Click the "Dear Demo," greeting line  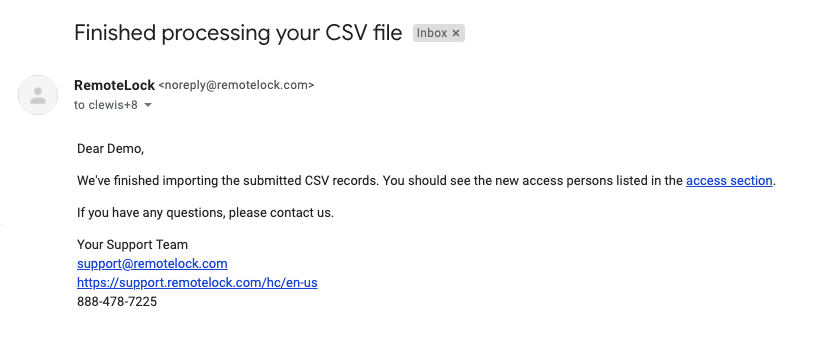pyautogui.click(x=110, y=149)
